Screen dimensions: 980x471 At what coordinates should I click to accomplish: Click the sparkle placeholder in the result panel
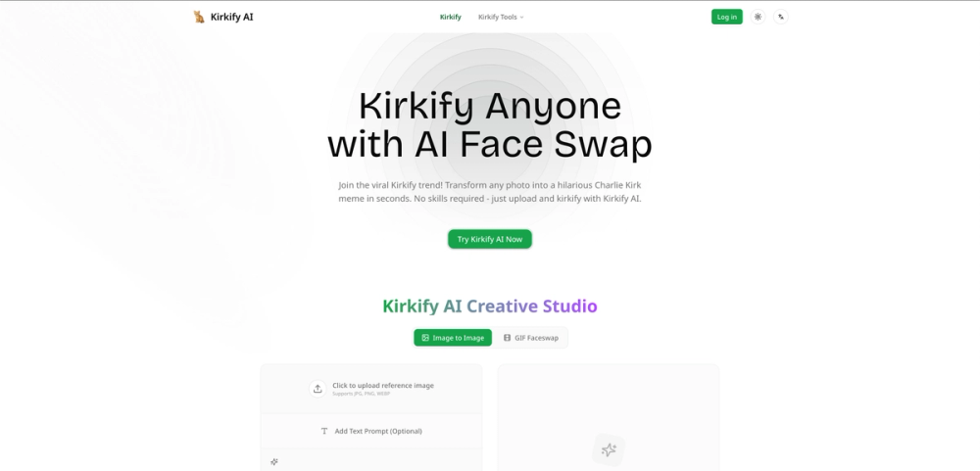[x=609, y=449]
